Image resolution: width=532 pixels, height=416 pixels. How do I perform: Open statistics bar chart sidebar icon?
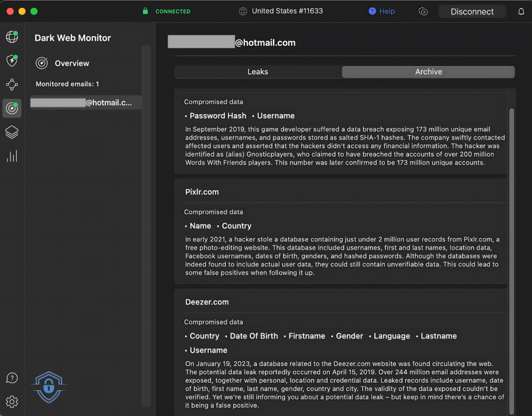12,156
